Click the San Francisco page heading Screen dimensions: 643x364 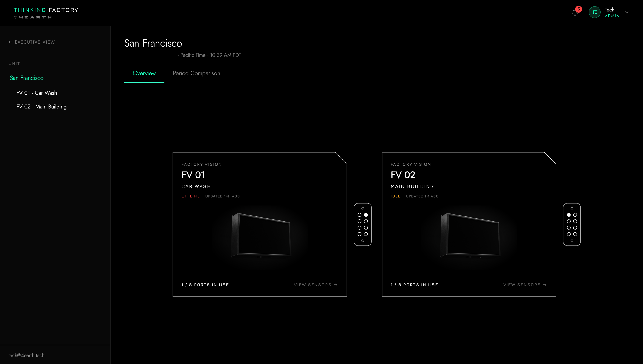click(x=153, y=43)
